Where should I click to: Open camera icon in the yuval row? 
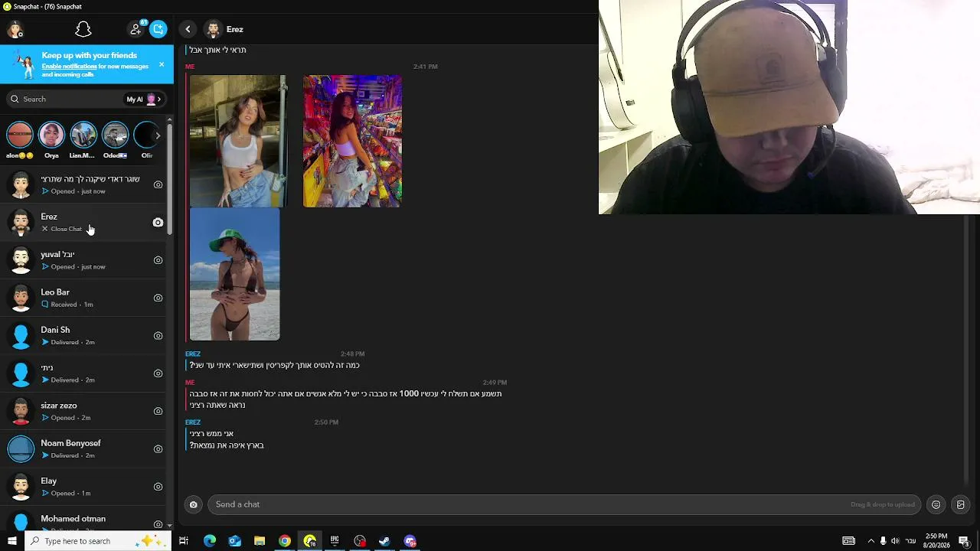158,260
